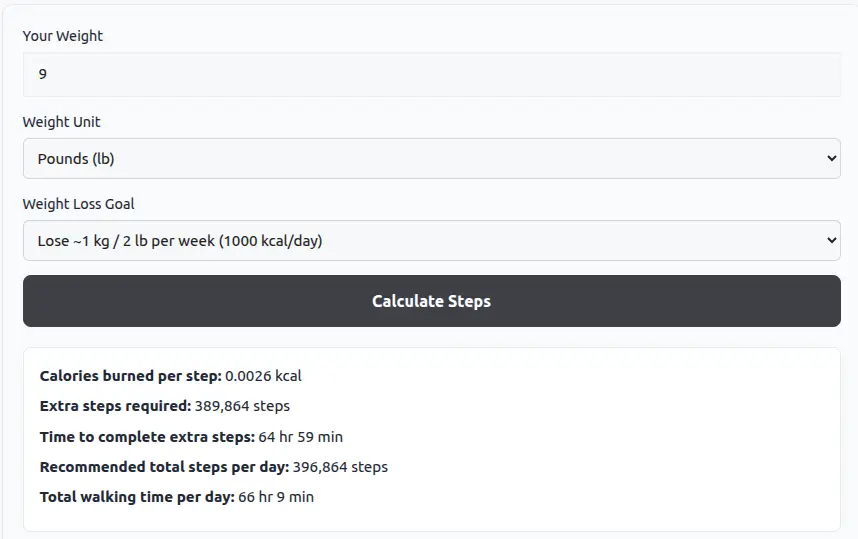Screen dimensions: 858x539
Task: Click the "Weight Loss Goal" label text
Action: tap(79, 204)
